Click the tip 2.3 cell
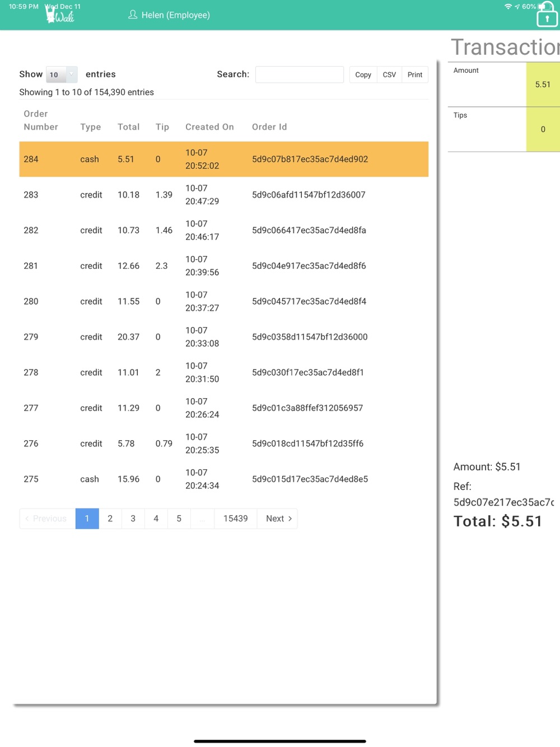 (x=162, y=266)
